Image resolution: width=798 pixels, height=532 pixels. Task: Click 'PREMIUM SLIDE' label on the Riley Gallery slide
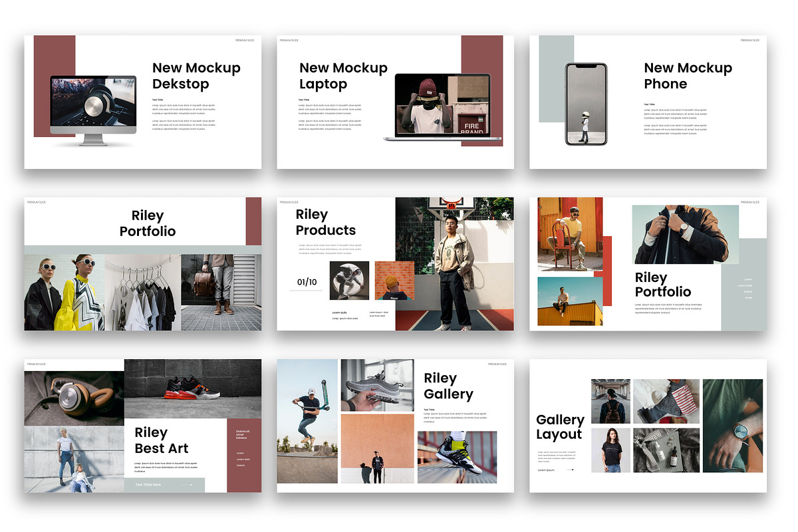(x=497, y=364)
